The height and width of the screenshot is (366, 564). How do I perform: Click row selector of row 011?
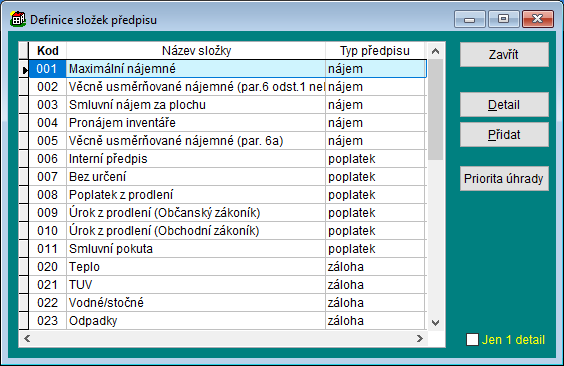click(24, 248)
